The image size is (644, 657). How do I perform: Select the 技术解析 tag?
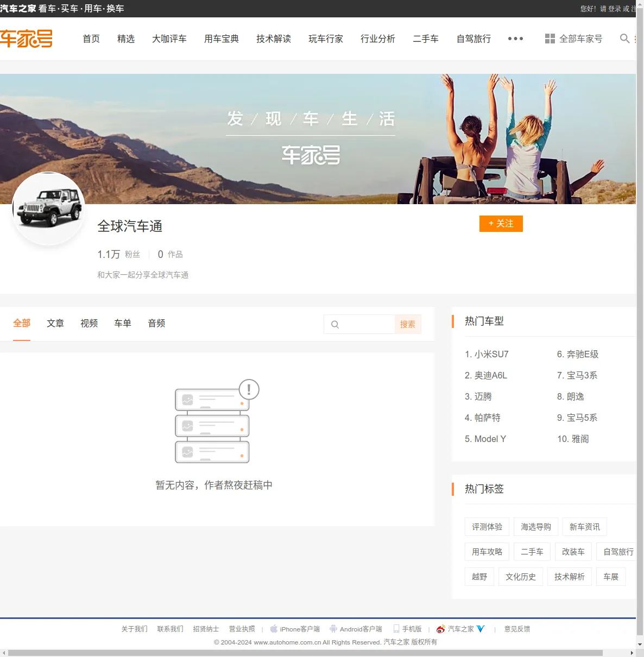coord(570,577)
